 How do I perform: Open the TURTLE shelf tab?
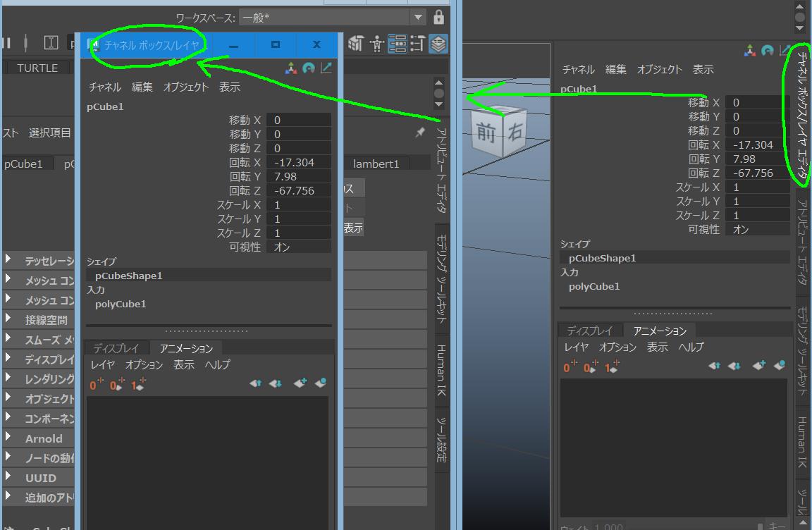(37, 68)
